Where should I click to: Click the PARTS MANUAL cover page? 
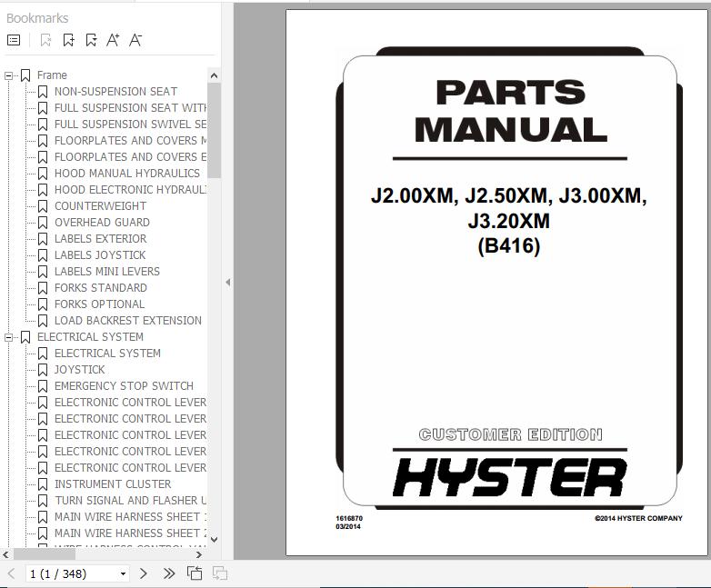[497, 282]
